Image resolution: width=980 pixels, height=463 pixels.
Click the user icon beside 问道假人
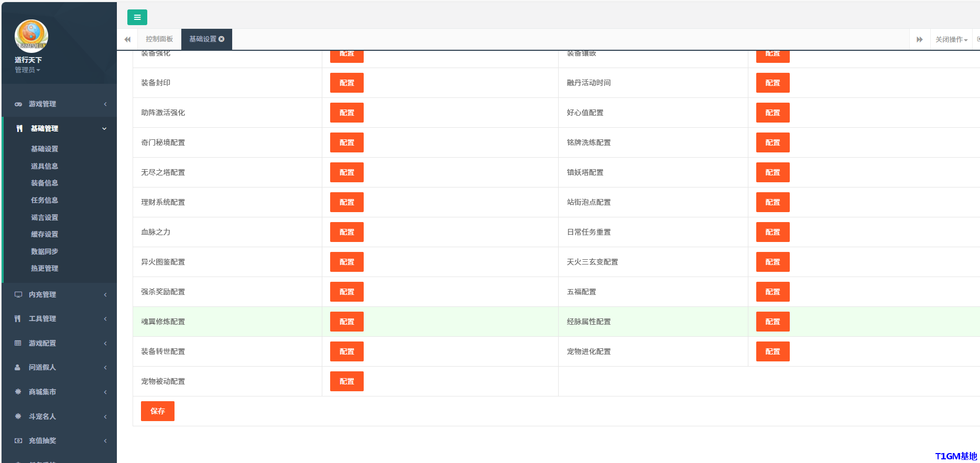(18, 367)
